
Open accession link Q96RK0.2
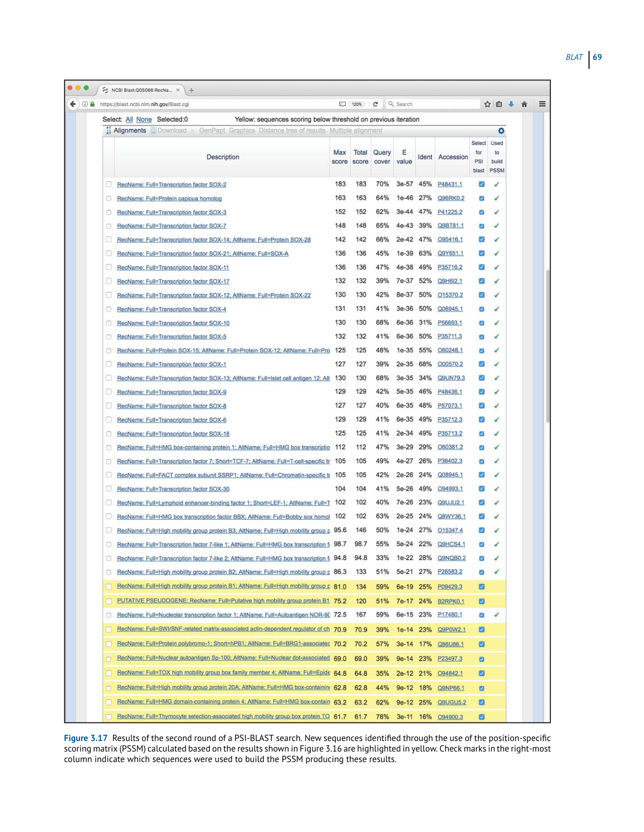click(x=451, y=198)
